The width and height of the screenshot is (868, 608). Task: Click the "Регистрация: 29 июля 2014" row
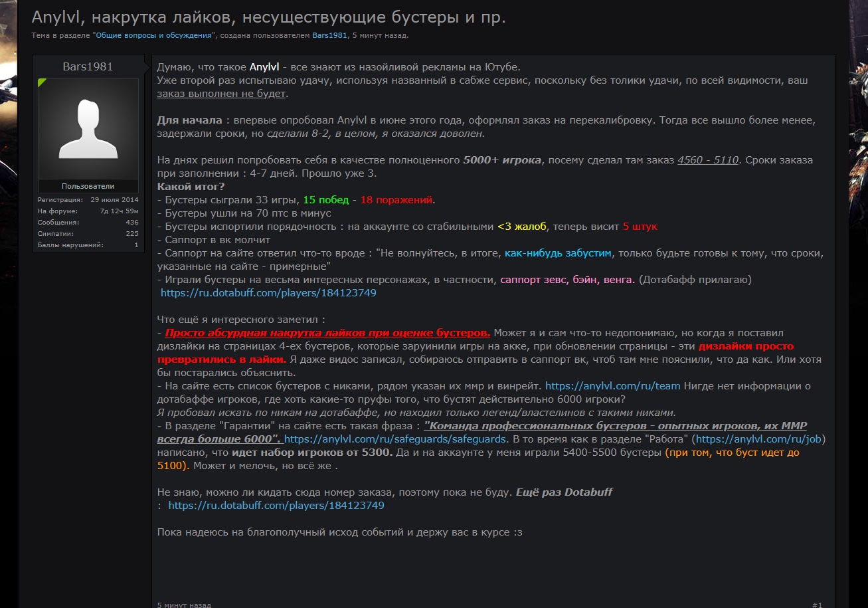(x=88, y=199)
